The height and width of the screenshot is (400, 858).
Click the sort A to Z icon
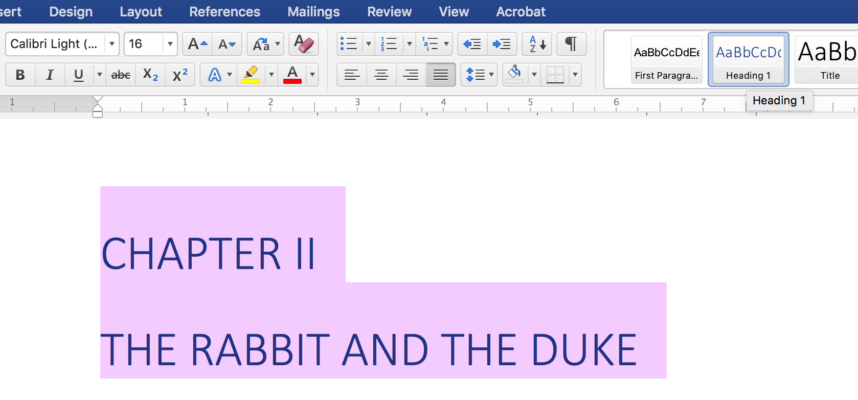(x=537, y=44)
